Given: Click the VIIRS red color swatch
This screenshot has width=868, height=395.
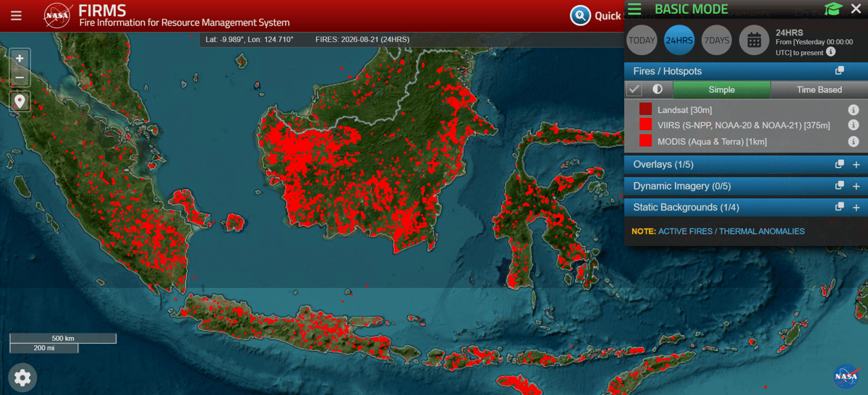Looking at the screenshot, I should [x=646, y=125].
